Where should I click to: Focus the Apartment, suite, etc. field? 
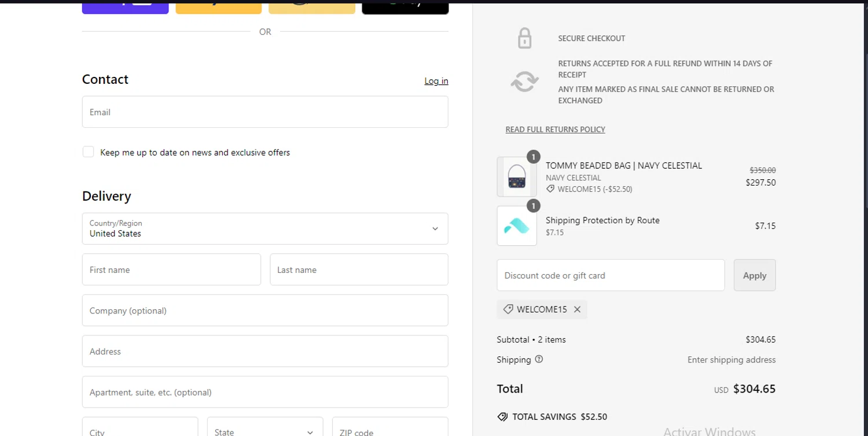pyautogui.click(x=265, y=391)
